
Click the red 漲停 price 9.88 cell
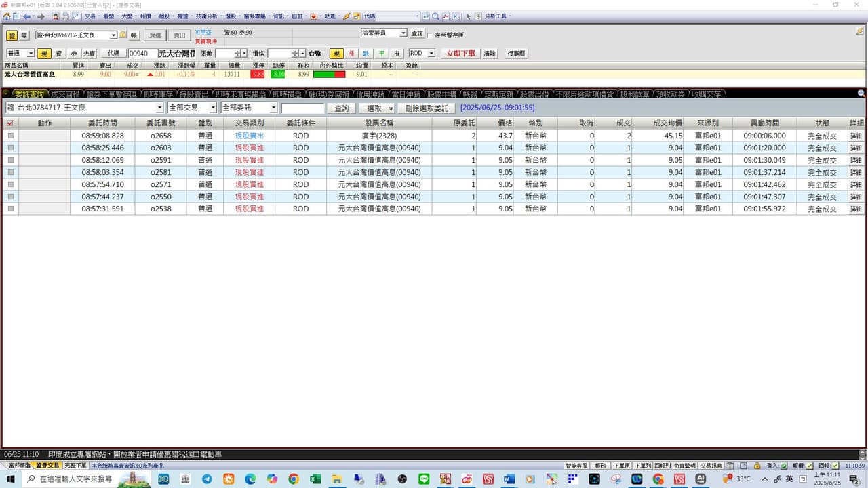coord(258,74)
